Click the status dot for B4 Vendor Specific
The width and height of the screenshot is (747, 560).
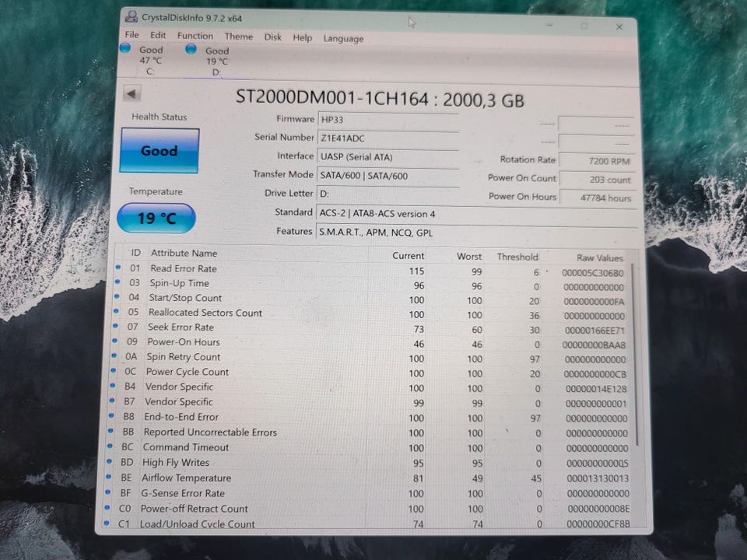[x=113, y=385]
